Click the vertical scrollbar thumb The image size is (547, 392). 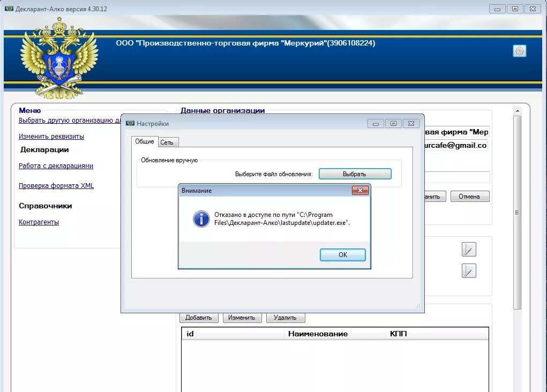point(518,213)
